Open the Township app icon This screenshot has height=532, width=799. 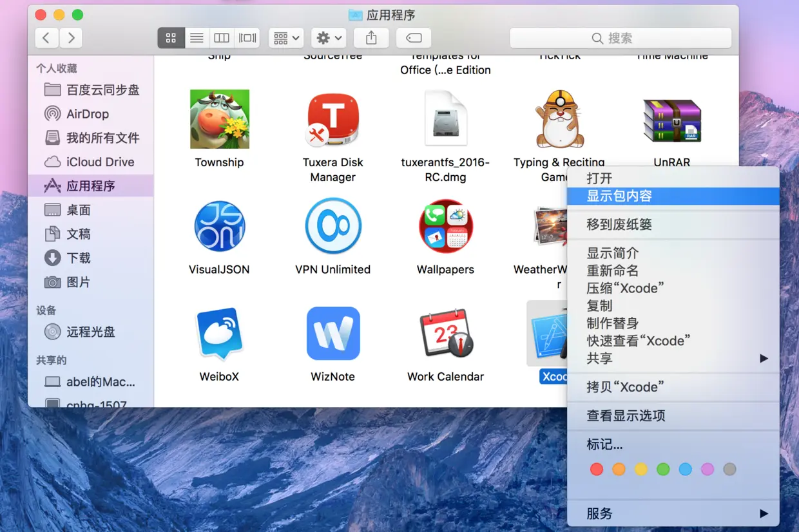(x=220, y=119)
